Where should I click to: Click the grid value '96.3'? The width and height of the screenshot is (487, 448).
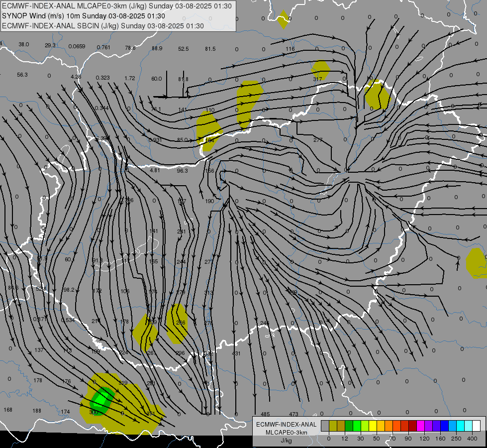click(183, 171)
